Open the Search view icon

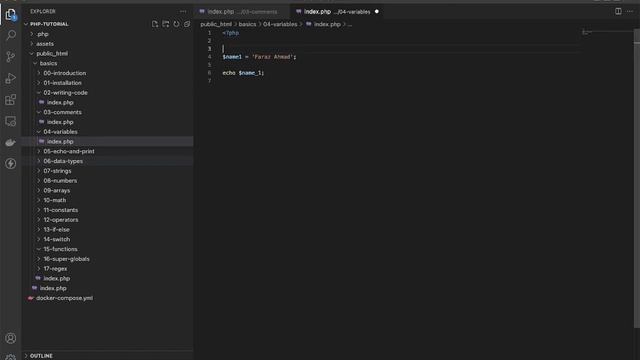11,35
